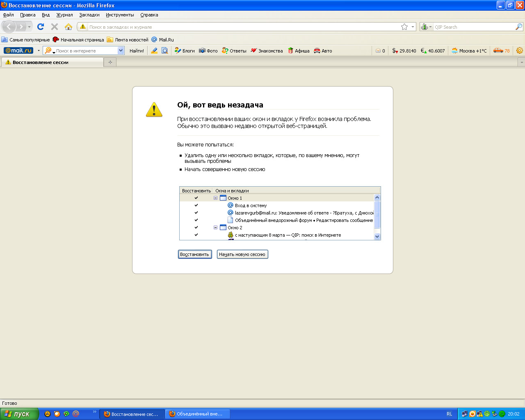Click the bookmark star in address bar
Image resolution: width=525 pixels, height=420 pixels.
[x=404, y=27]
